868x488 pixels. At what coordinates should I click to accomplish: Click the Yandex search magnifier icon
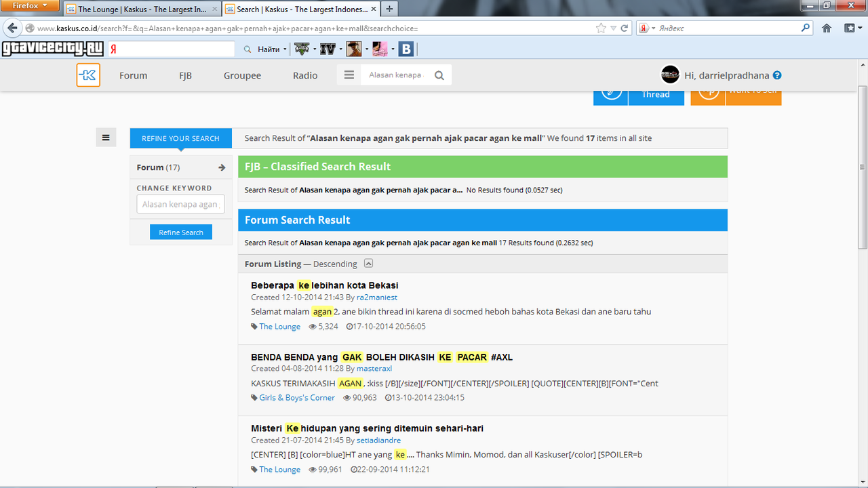point(806,28)
